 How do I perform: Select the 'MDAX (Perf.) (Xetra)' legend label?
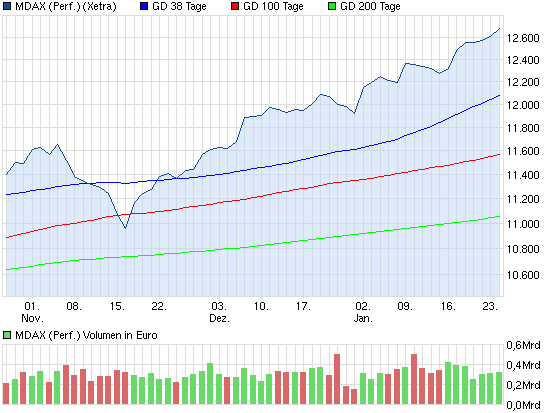point(66,6)
